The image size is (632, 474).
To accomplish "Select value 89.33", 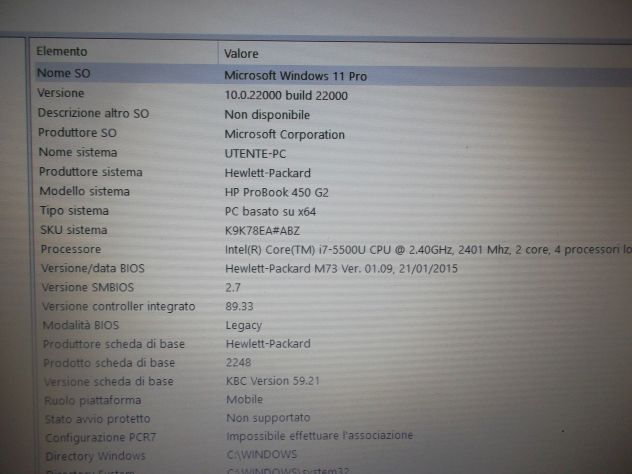I will pos(239,306).
